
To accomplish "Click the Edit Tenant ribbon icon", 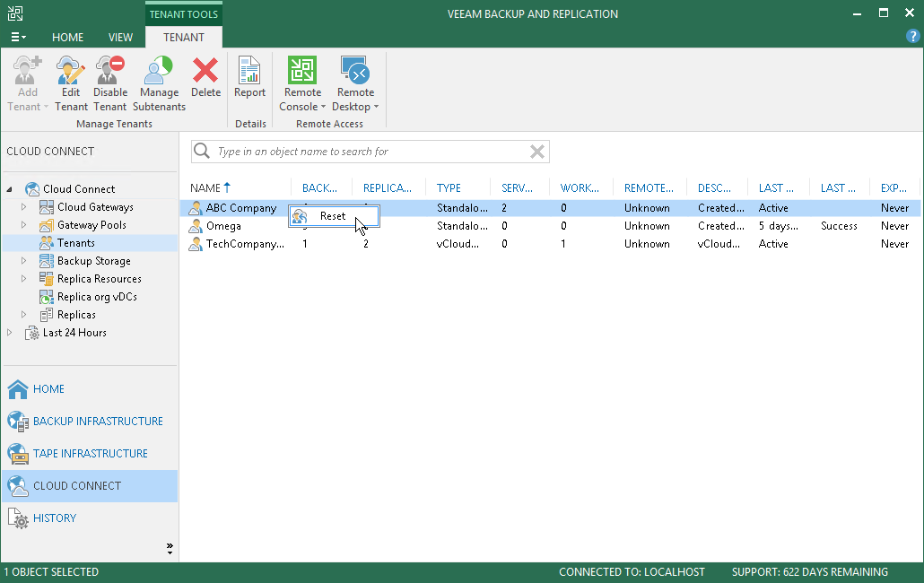I will point(71,71).
